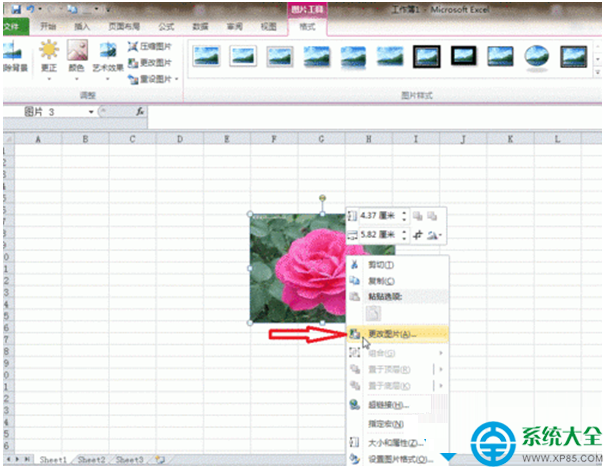
Task: Click the Change Picture ribbon icon
Action: (x=132, y=62)
